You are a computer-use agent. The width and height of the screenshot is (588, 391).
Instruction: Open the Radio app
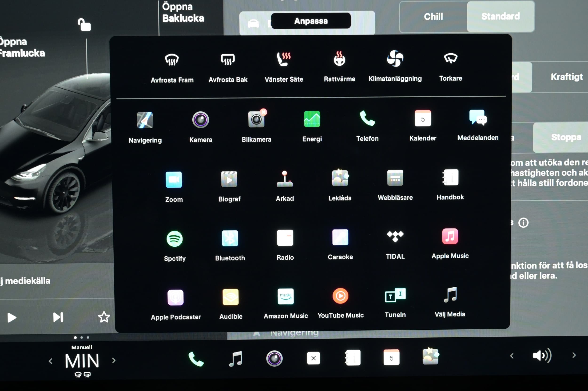[285, 245]
